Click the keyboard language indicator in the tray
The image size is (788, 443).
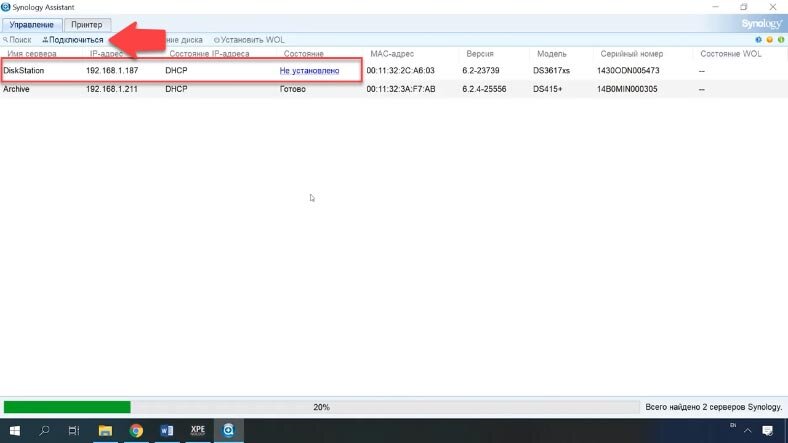733,425
